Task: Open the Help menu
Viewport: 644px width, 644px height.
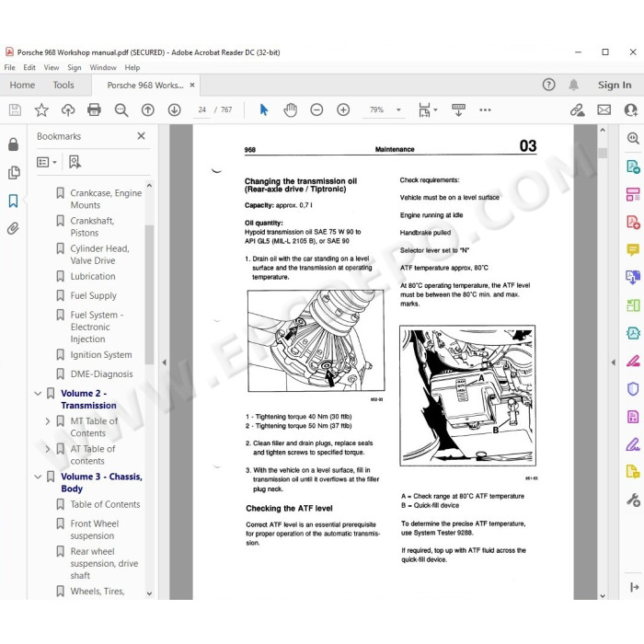Action: (132, 67)
